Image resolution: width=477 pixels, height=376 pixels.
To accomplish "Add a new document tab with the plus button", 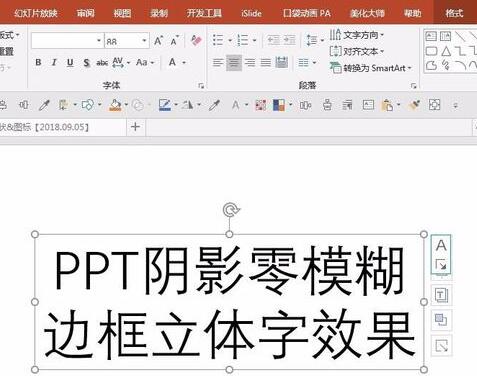I will pos(135,127).
